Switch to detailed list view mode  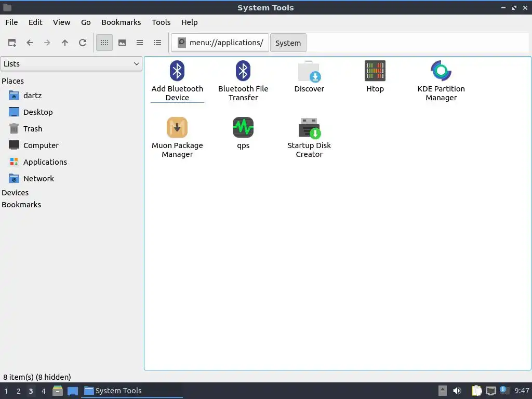[x=157, y=43]
